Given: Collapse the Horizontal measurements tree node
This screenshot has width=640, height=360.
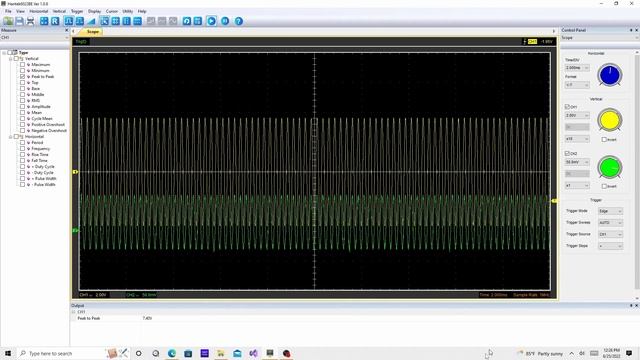Looking at the screenshot, I should click(11, 137).
